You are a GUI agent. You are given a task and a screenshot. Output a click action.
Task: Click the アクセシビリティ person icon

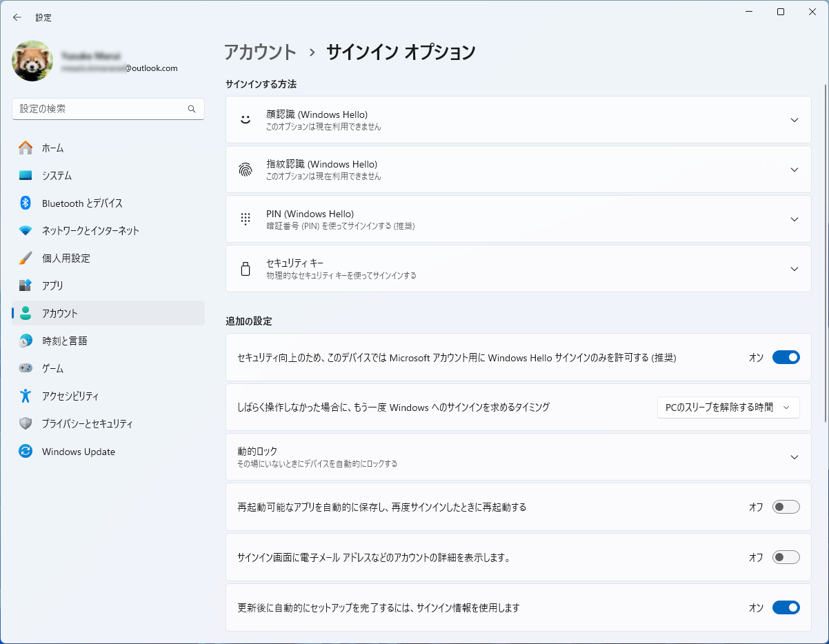click(26, 396)
